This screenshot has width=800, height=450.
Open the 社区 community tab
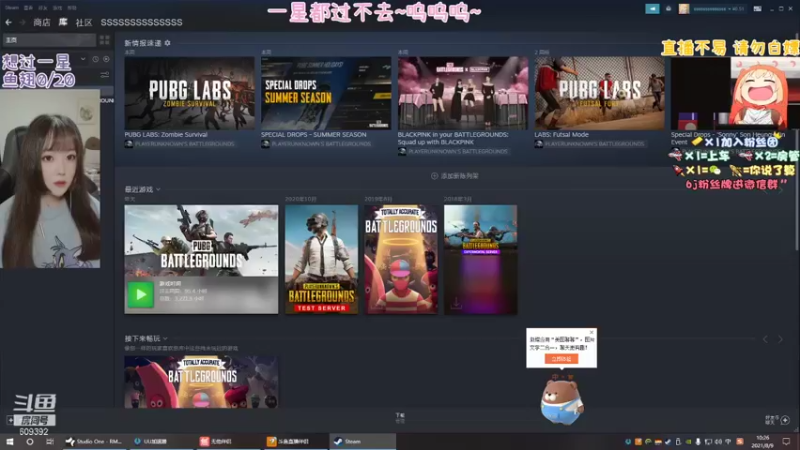tap(84, 22)
